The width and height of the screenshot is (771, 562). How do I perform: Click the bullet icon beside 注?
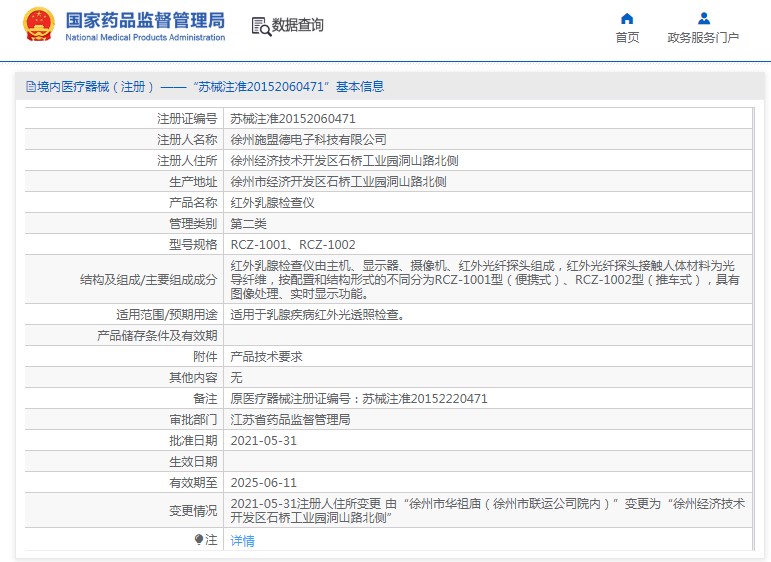(199, 540)
